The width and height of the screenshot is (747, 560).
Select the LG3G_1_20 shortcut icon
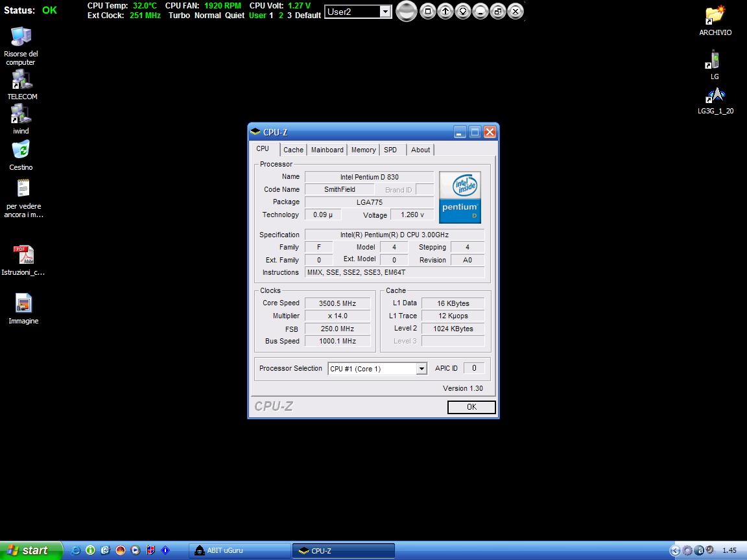point(716,101)
